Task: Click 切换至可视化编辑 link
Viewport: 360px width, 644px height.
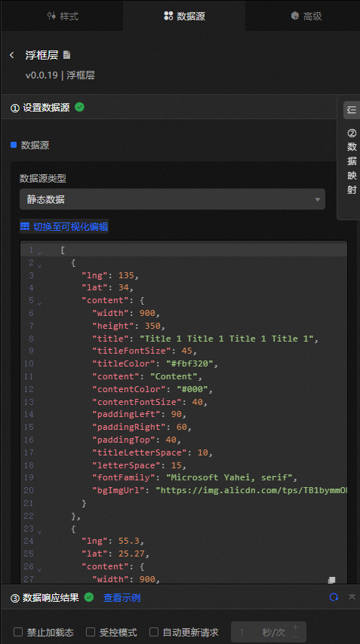Action: tap(71, 227)
